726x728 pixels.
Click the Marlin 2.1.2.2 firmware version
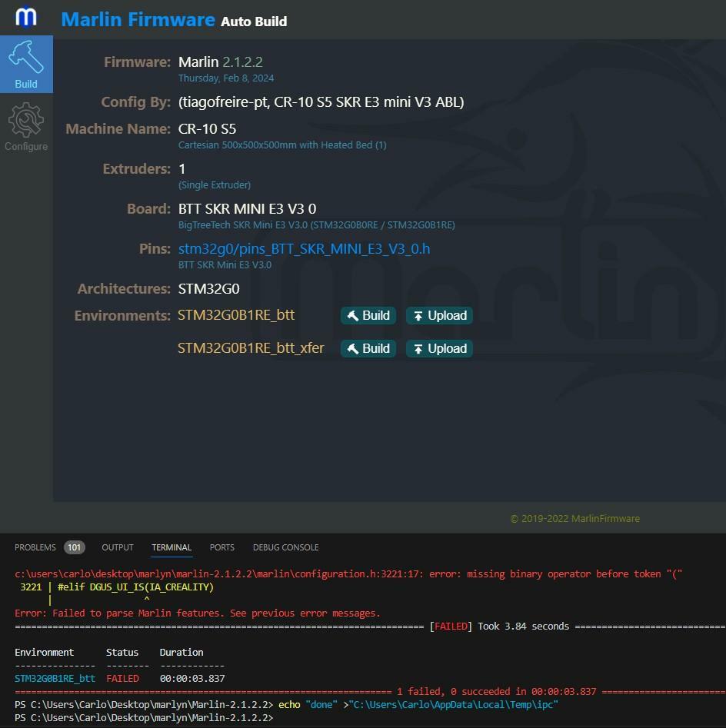[x=221, y=61]
